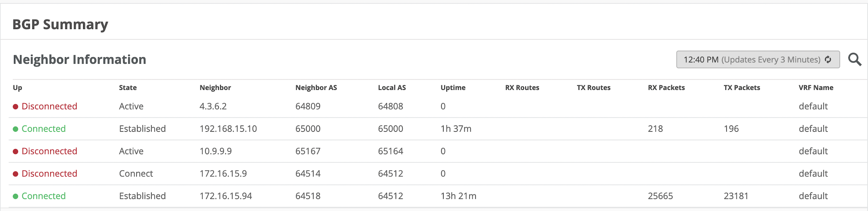Click the search magnifier icon
This screenshot has height=211, width=868.
click(x=854, y=59)
